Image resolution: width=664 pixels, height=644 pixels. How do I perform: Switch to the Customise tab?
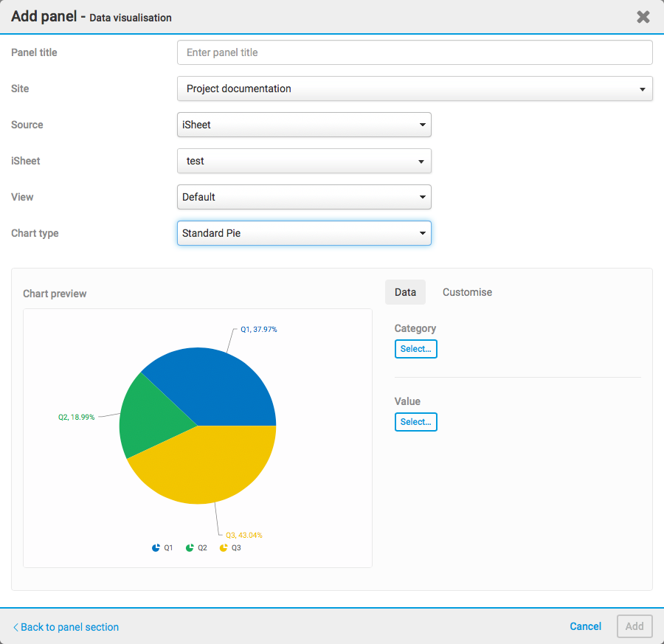(467, 292)
